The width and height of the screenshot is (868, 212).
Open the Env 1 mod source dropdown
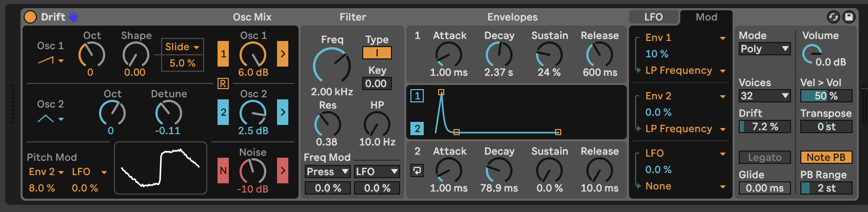click(685, 37)
